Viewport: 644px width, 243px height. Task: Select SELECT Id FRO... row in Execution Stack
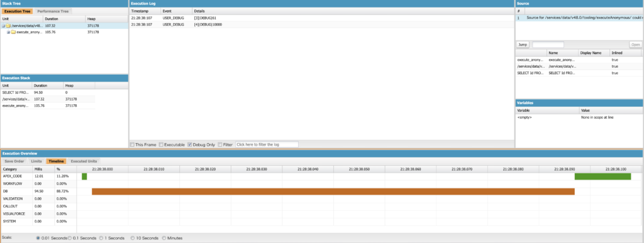[48, 92]
